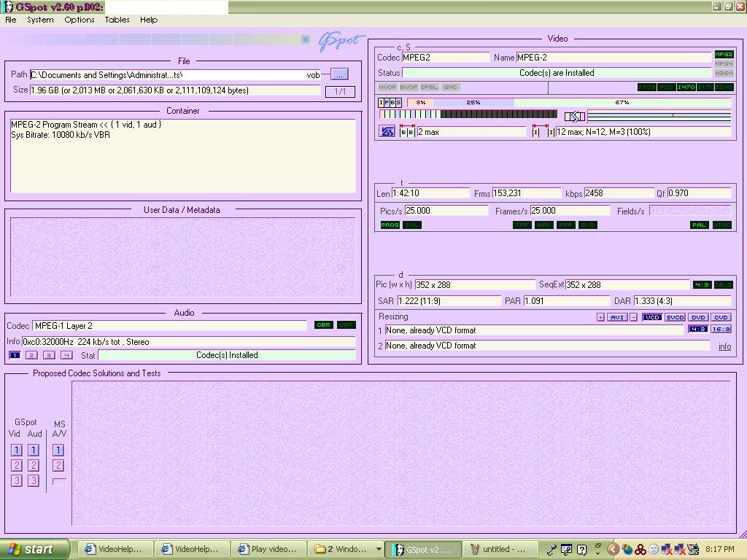Expand hidden system tray icons
Screen dimensions: 747x560
coord(613,550)
